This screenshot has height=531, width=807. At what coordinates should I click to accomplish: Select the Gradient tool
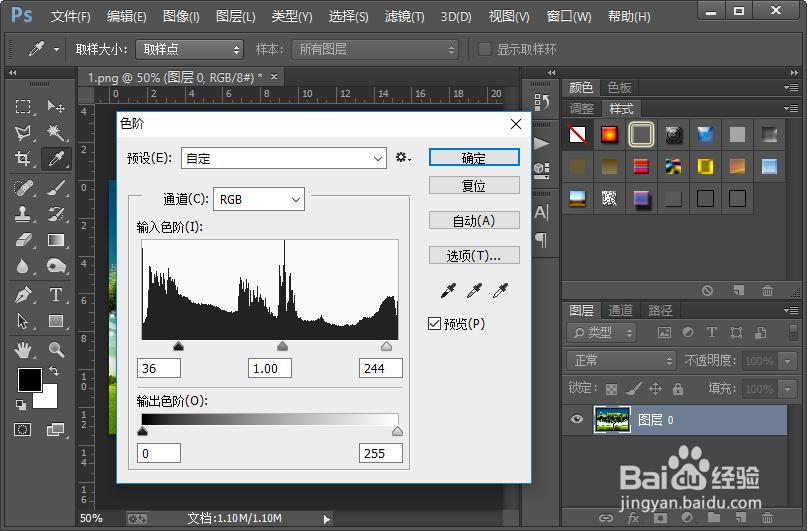[x=56, y=240]
